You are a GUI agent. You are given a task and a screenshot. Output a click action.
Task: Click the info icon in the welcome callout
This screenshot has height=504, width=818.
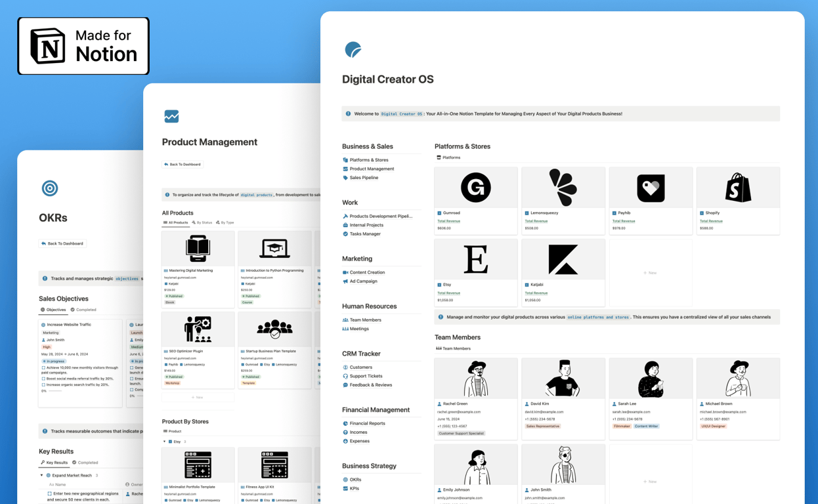click(348, 114)
